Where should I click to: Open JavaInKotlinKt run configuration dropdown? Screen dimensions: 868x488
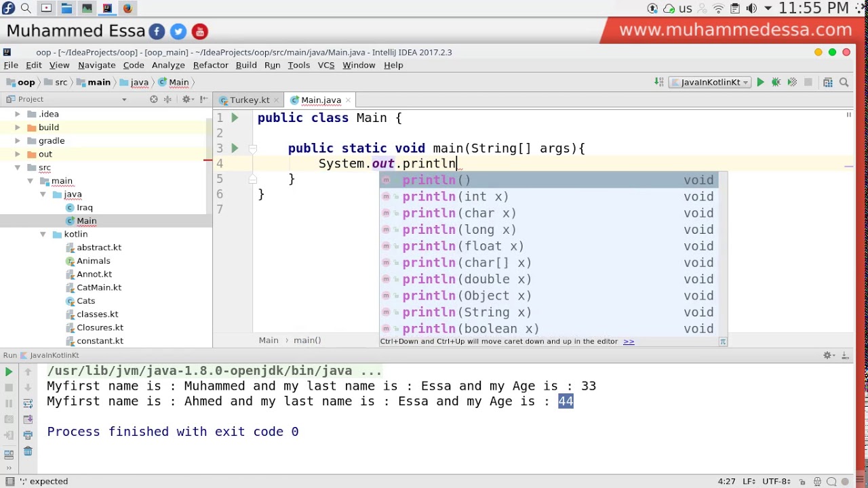(x=709, y=82)
